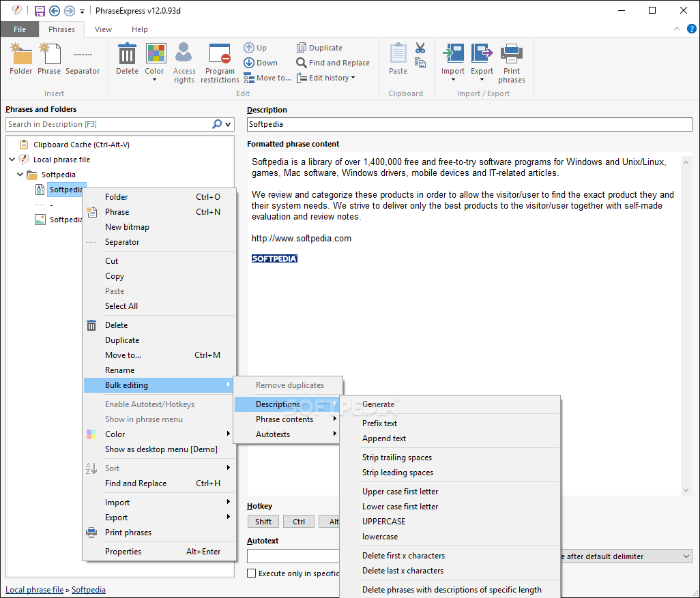Select Strip trailing spaces

point(450,458)
